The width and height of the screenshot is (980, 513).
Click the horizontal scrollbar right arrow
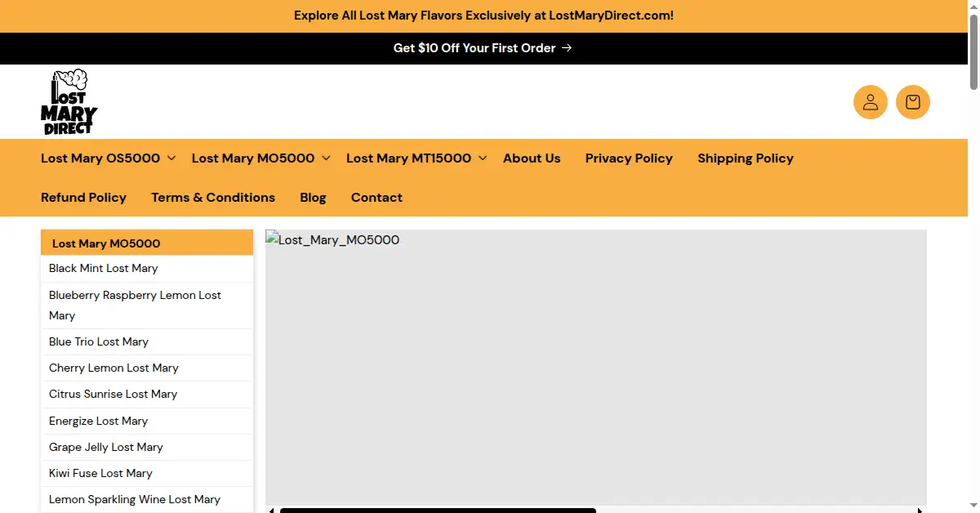[920, 510]
